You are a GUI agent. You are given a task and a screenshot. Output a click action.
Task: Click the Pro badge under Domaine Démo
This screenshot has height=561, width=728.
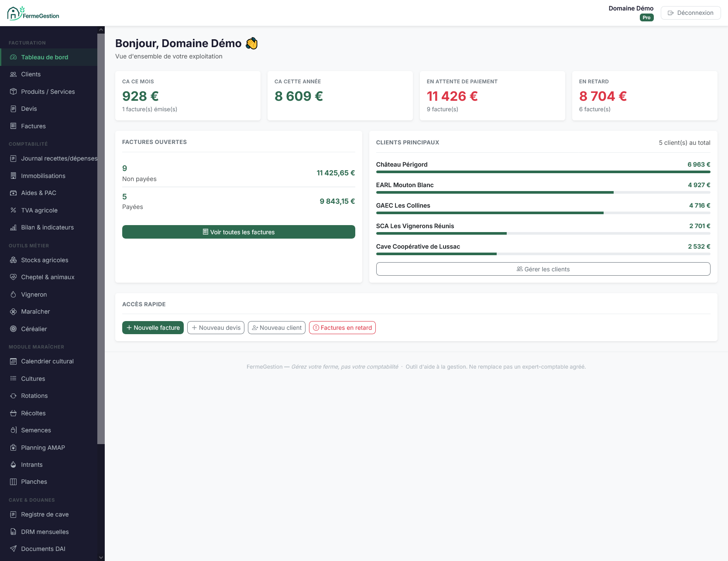coord(646,17)
